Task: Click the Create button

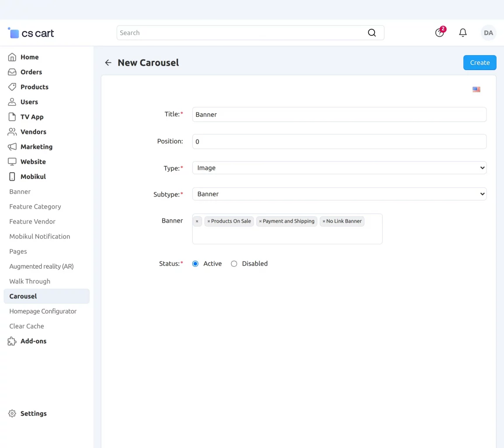Action: coord(480,62)
